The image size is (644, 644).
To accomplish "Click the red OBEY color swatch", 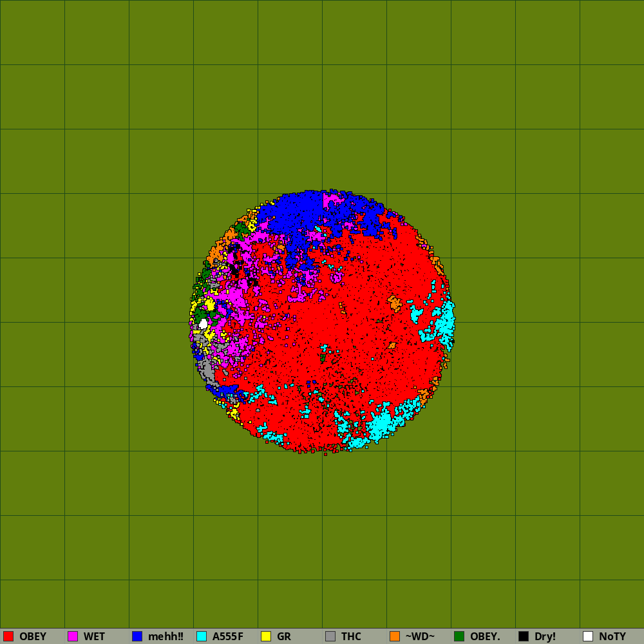I will pyautogui.click(x=8, y=636).
